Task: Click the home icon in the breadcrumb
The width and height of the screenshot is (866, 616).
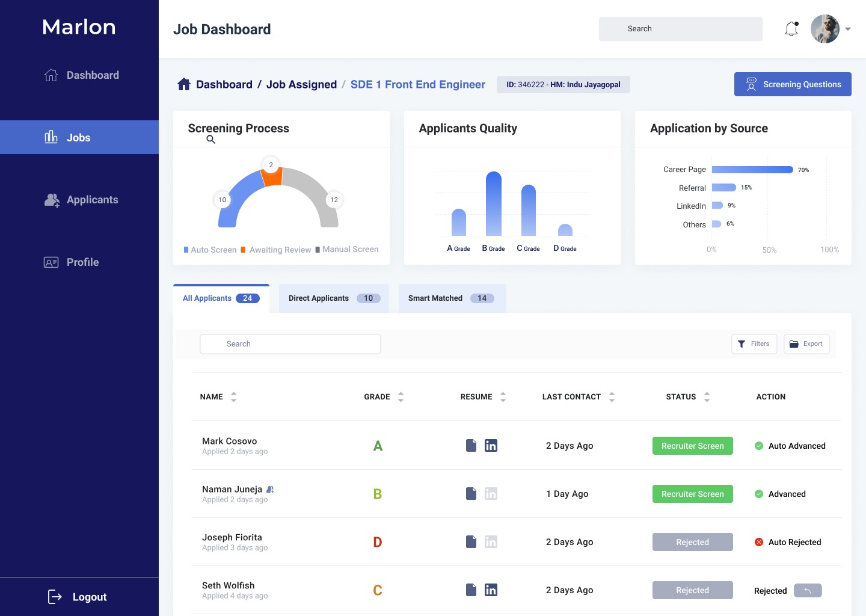Action: pyautogui.click(x=184, y=84)
